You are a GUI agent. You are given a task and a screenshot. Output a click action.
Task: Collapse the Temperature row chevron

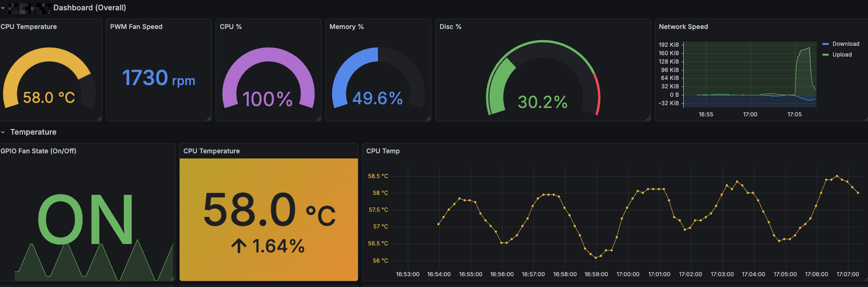pyautogui.click(x=3, y=132)
